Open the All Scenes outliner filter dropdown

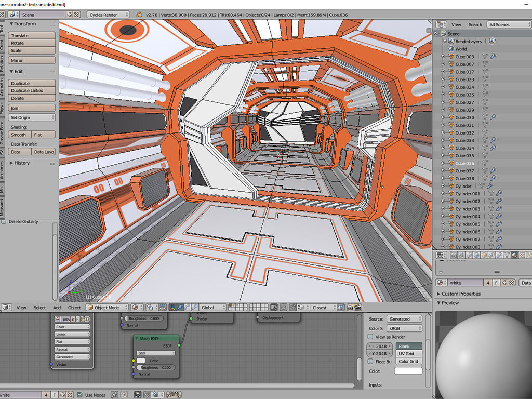509,24
